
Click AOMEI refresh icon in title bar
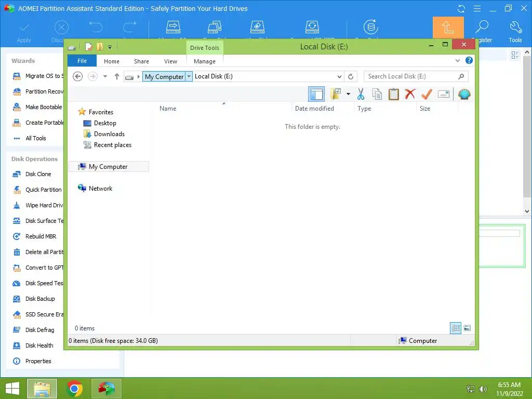tap(461, 9)
